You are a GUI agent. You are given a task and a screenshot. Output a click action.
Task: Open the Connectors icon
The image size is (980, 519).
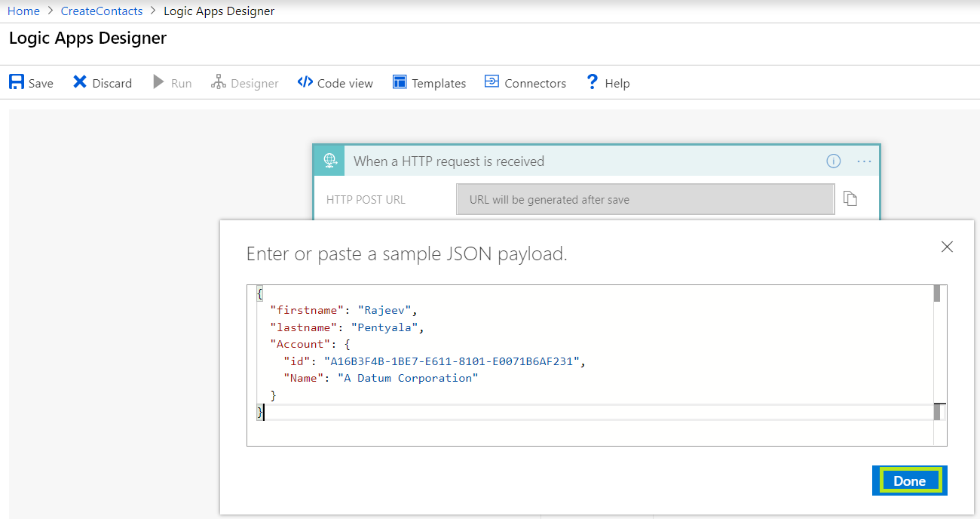tap(492, 81)
